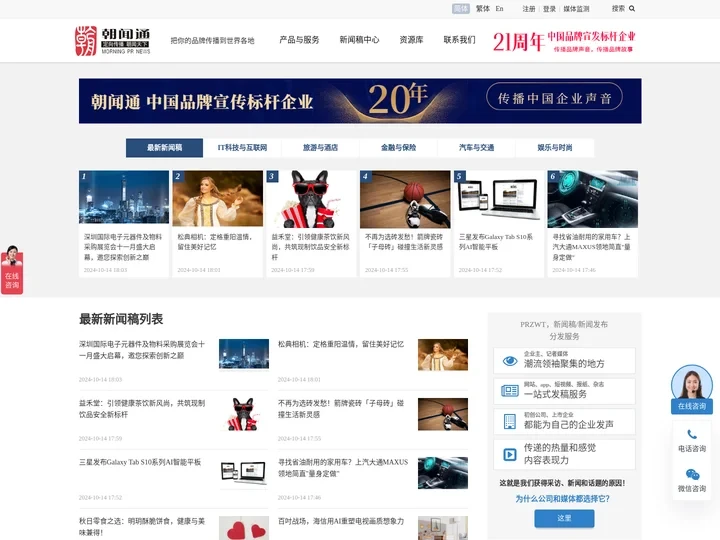
Task: Select the 娱乐与时尚 tab
Action: point(555,148)
